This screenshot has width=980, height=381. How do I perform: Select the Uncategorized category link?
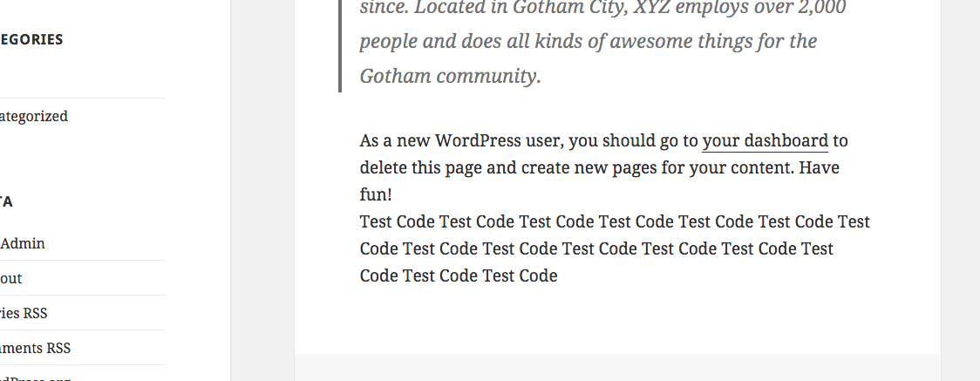33,116
